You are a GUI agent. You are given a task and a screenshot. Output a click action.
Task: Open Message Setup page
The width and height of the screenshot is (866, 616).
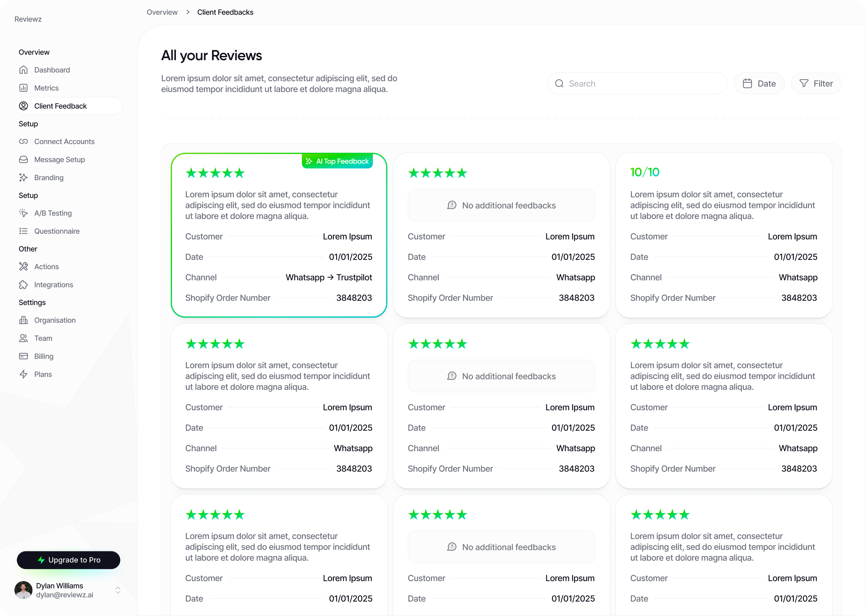[x=68, y=160]
